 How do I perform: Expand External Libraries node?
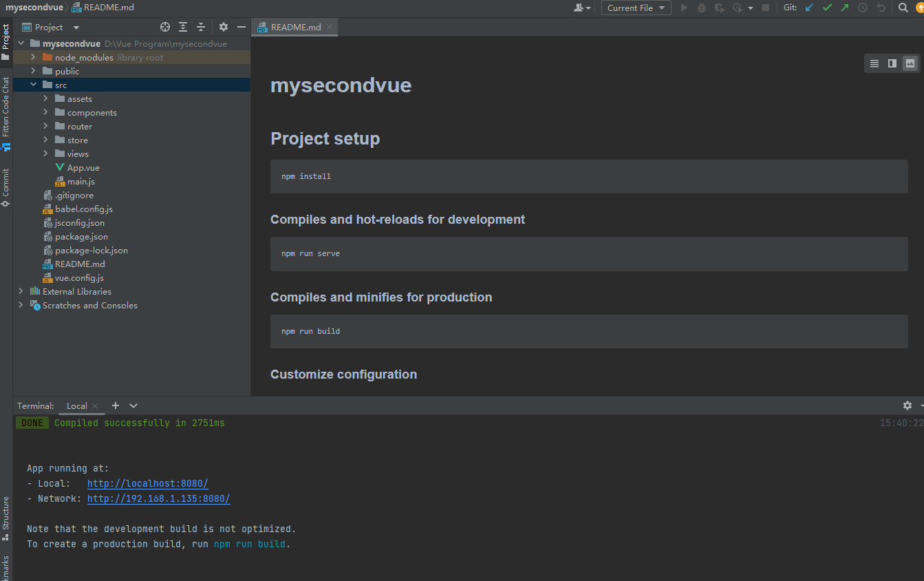(21, 291)
